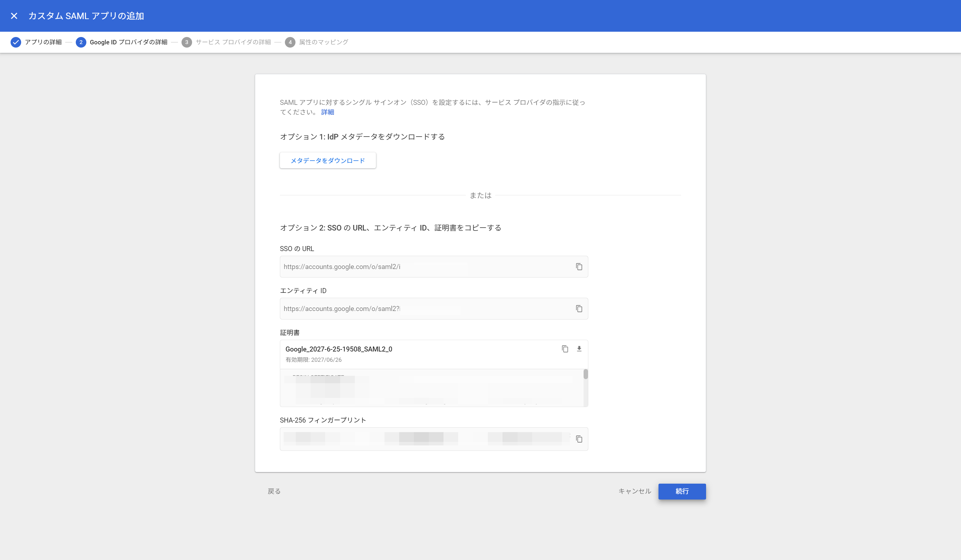Click the 戻る button

[x=274, y=491]
